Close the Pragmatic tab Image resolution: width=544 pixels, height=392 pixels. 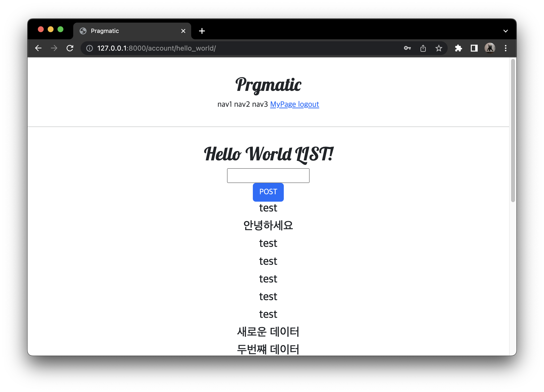[183, 31]
